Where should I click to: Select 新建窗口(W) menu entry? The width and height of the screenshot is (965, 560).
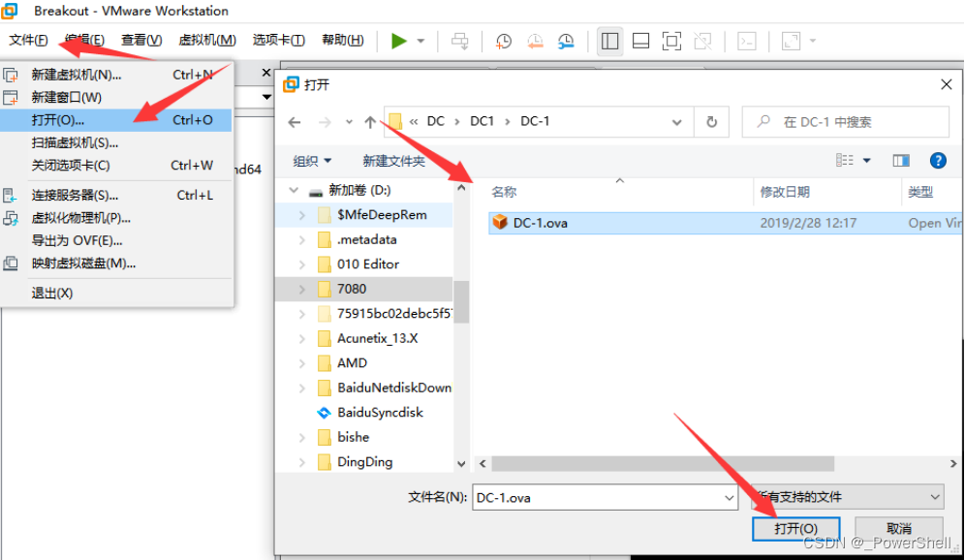point(117,97)
